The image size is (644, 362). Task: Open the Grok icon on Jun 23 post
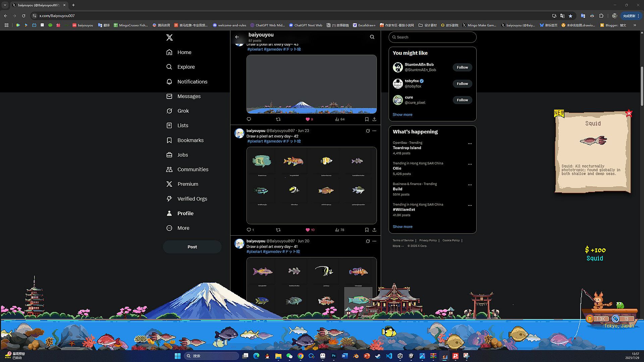[368, 131]
